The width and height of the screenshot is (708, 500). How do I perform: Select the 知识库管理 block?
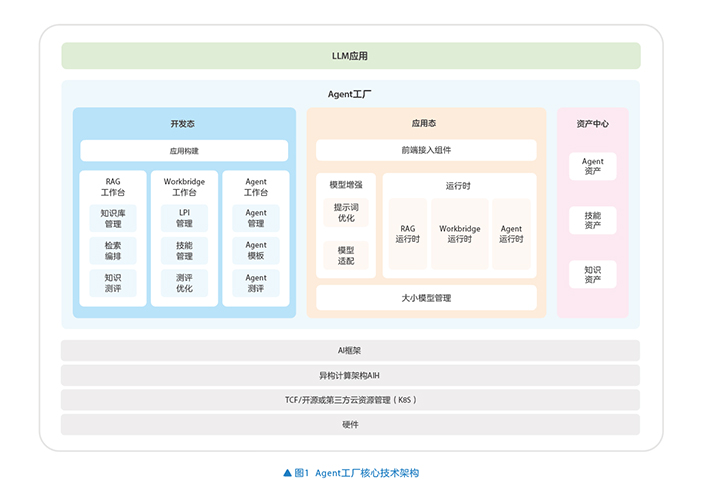(x=113, y=219)
